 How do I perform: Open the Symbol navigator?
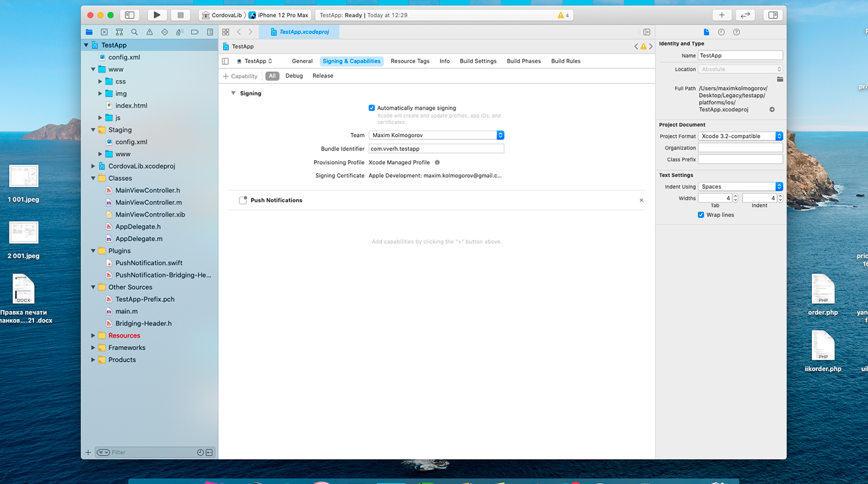point(119,32)
